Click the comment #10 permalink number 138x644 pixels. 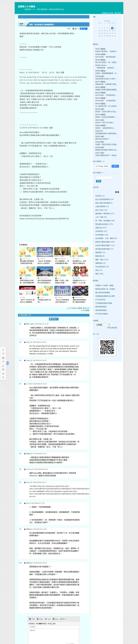coord(20,563)
